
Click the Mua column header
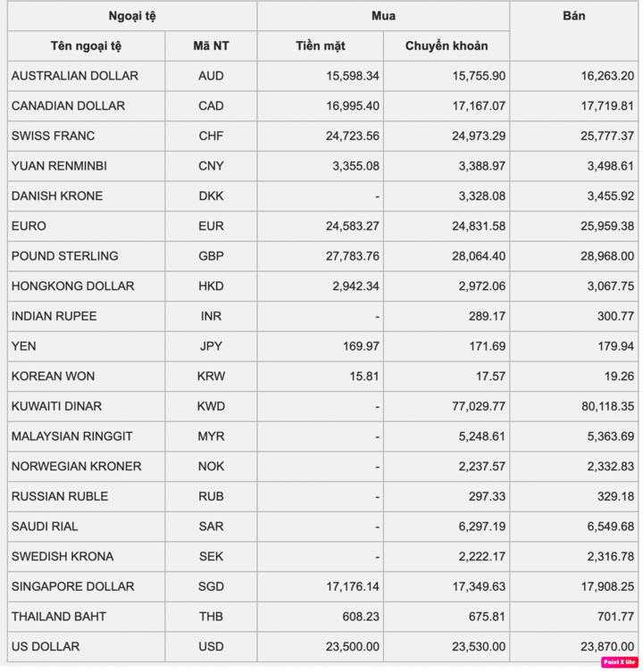[383, 16]
